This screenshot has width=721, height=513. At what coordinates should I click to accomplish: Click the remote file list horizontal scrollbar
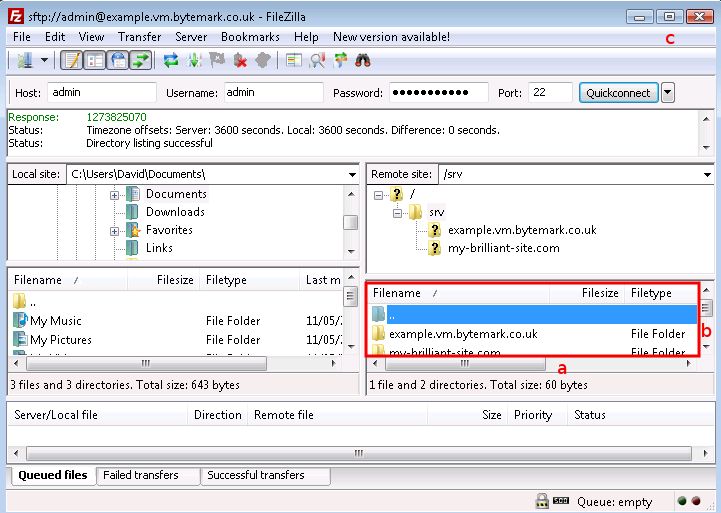[x=465, y=364]
